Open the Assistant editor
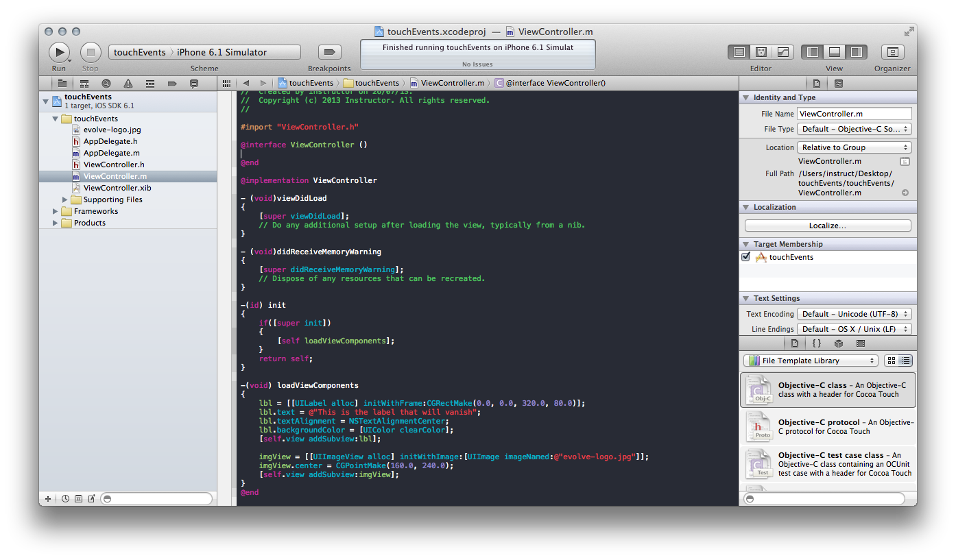The height and width of the screenshot is (560, 956). coord(761,52)
